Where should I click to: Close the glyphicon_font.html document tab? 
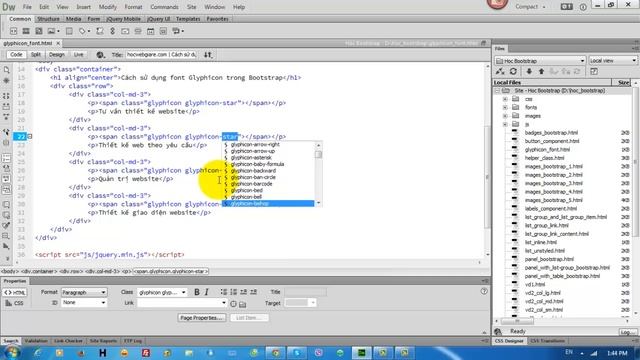pos(58,43)
